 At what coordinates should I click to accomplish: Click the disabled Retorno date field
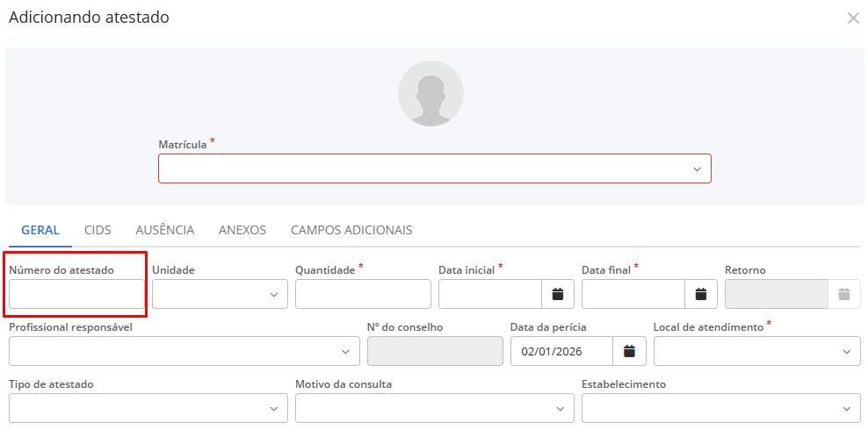tap(777, 294)
